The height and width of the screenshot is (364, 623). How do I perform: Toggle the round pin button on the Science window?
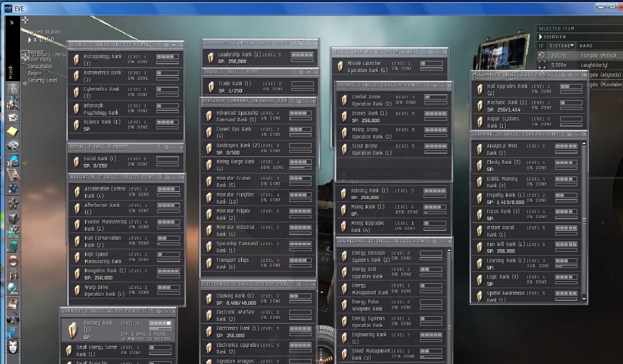pyautogui.click(x=166, y=44)
